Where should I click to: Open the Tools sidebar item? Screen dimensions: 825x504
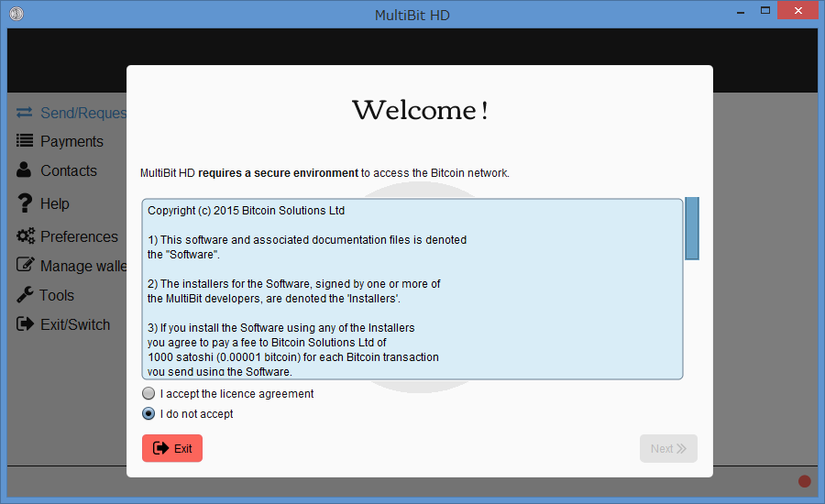click(x=45, y=295)
